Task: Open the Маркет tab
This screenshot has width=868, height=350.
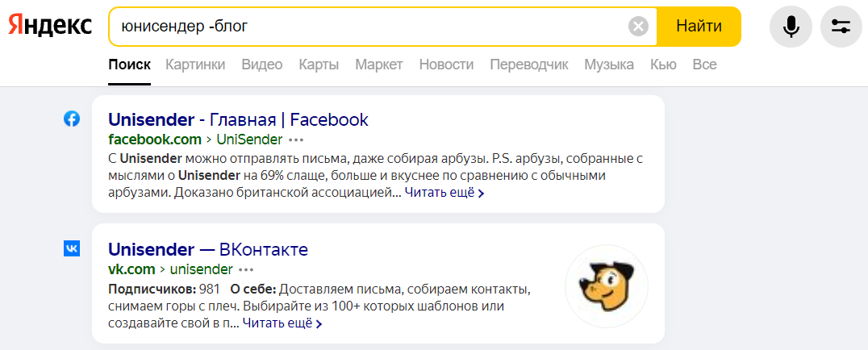Action: coord(379,65)
